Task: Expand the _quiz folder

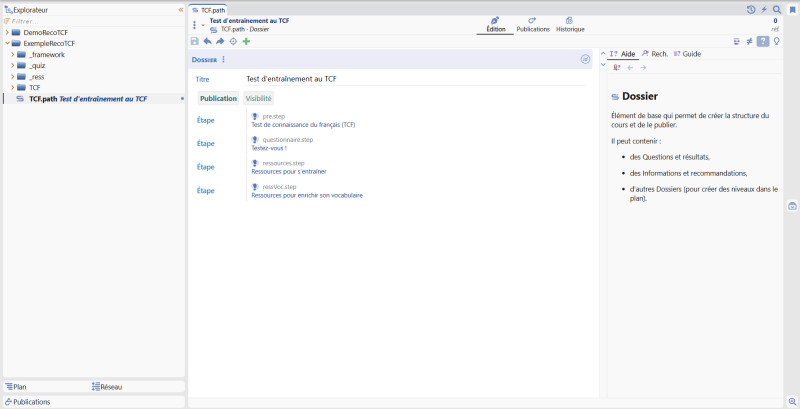Action: [12, 66]
